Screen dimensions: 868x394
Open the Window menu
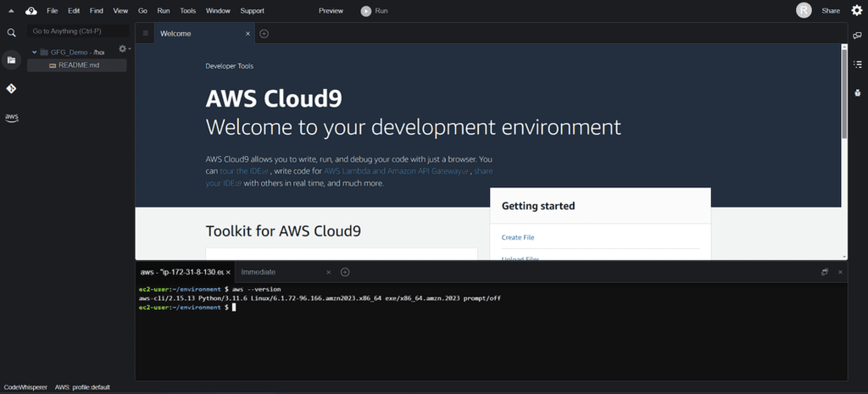click(x=218, y=10)
